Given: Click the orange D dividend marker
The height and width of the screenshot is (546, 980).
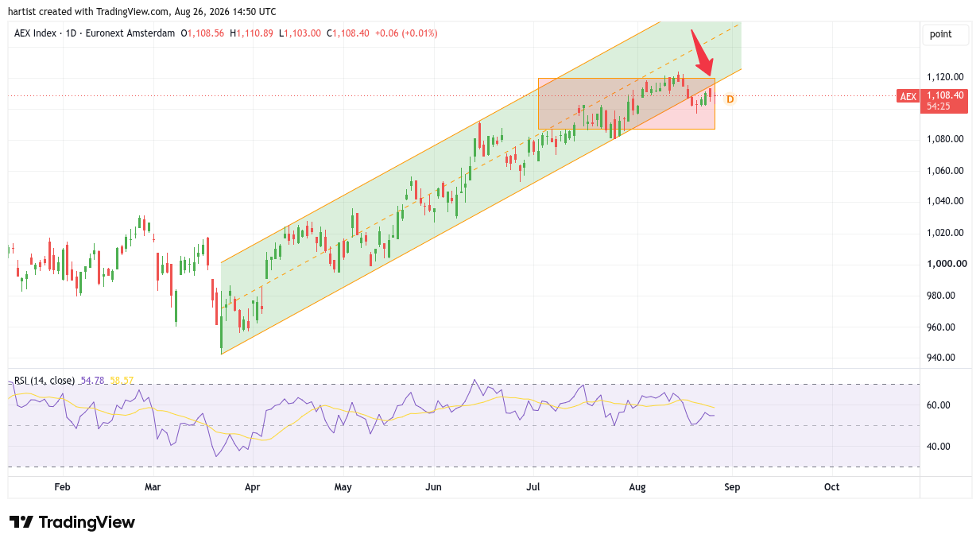Looking at the screenshot, I should pos(730,99).
